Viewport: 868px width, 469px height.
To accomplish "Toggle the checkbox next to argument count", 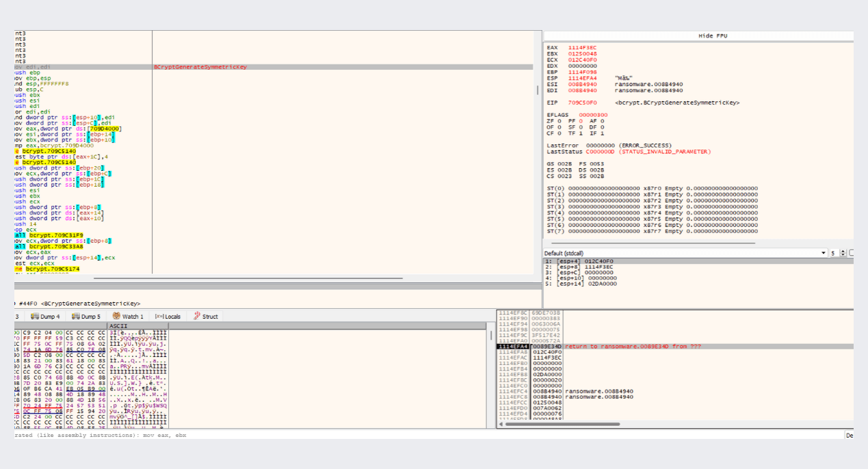I will tap(852, 253).
